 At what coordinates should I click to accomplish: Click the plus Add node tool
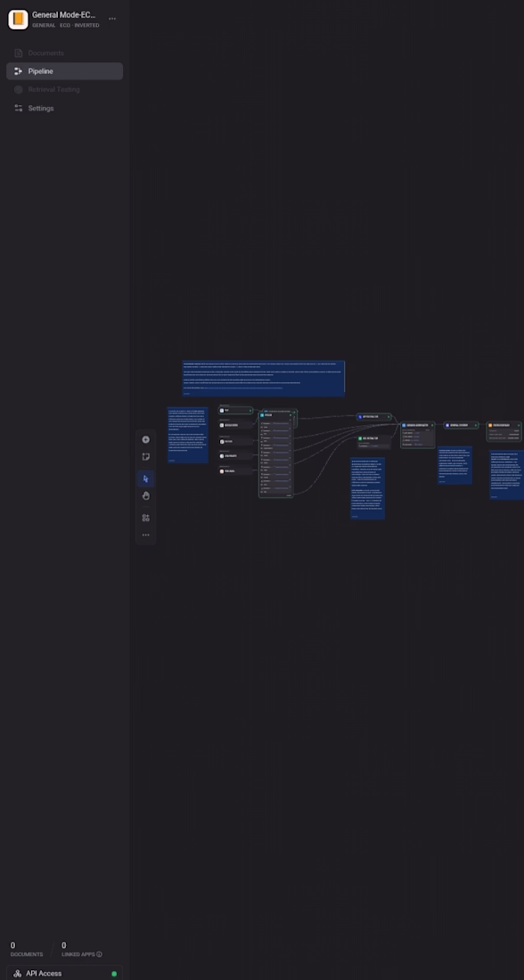tap(145, 439)
